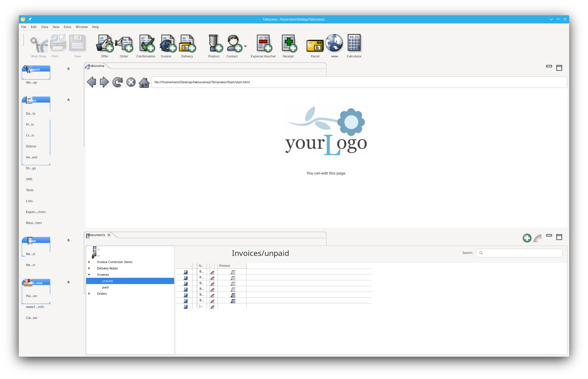Click the browser Home button
The height and width of the screenshot is (379, 588).
pyautogui.click(x=144, y=82)
